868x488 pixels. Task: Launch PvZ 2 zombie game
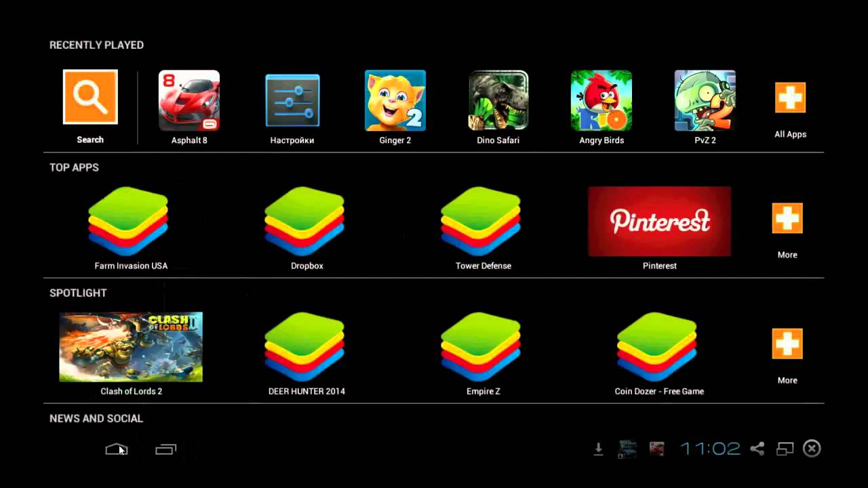coord(705,100)
